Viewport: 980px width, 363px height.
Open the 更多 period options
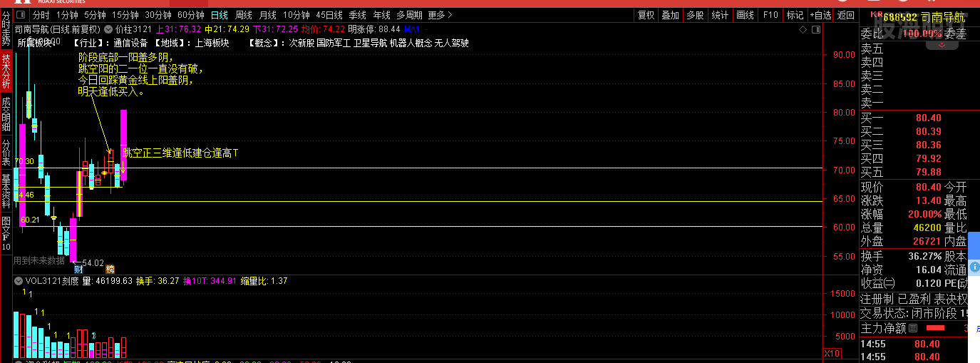point(440,15)
